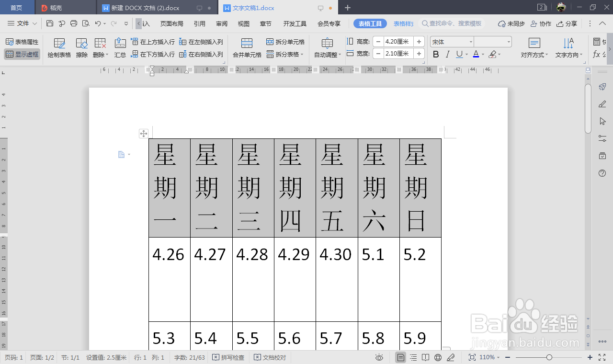Open the rocket icon in right sidebar
This screenshot has width=613, height=364.
click(x=602, y=87)
